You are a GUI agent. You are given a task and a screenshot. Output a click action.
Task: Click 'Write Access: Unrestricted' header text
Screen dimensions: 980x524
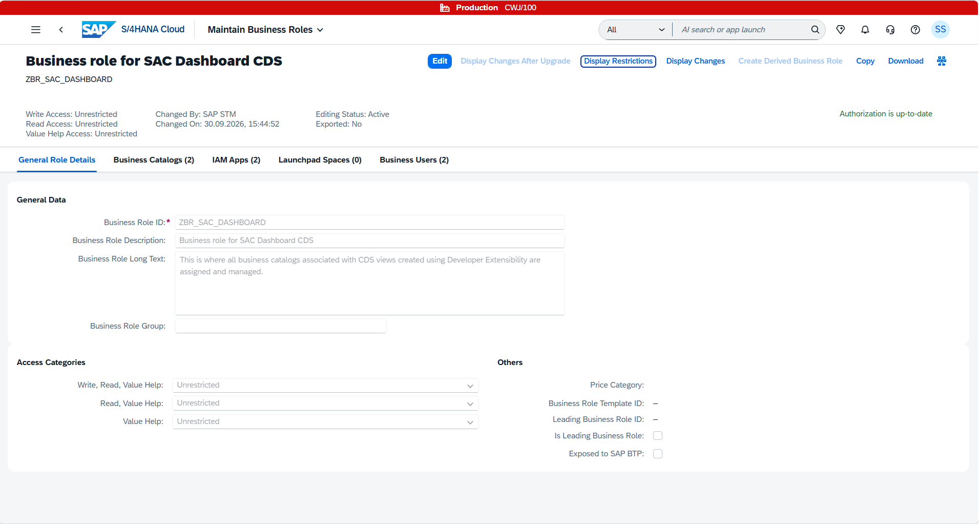(x=72, y=114)
